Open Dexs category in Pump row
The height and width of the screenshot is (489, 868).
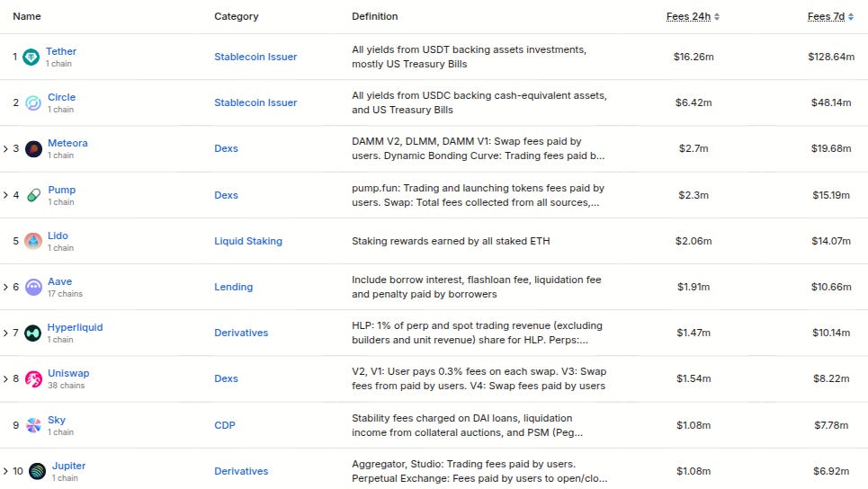click(226, 195)
